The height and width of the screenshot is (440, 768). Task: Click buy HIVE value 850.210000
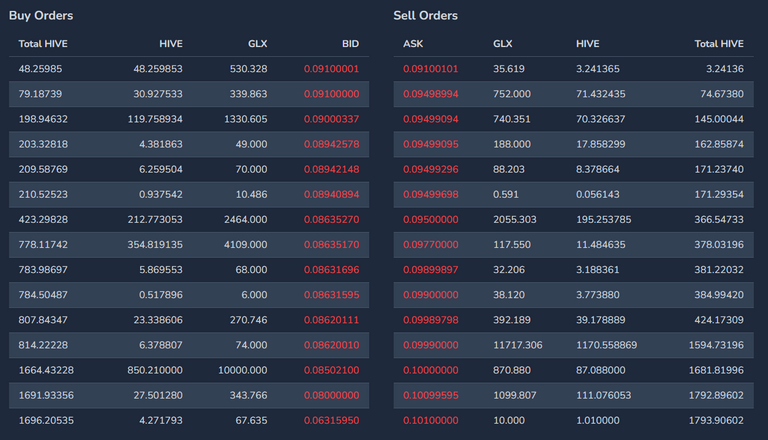click(155, 370)
